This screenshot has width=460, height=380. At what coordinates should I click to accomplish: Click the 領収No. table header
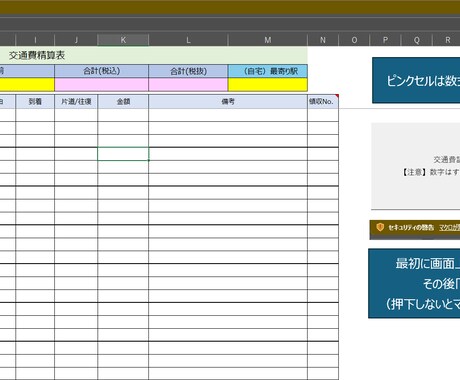pos(323,102)
